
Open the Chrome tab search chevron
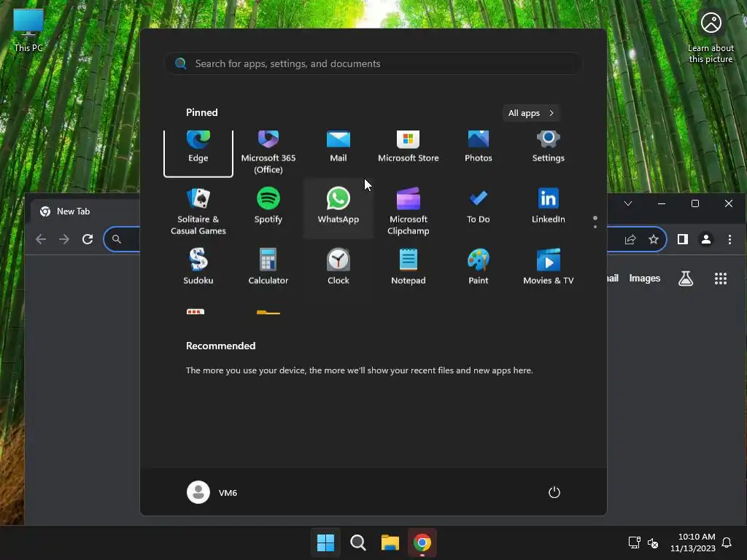tap(628, 203)
